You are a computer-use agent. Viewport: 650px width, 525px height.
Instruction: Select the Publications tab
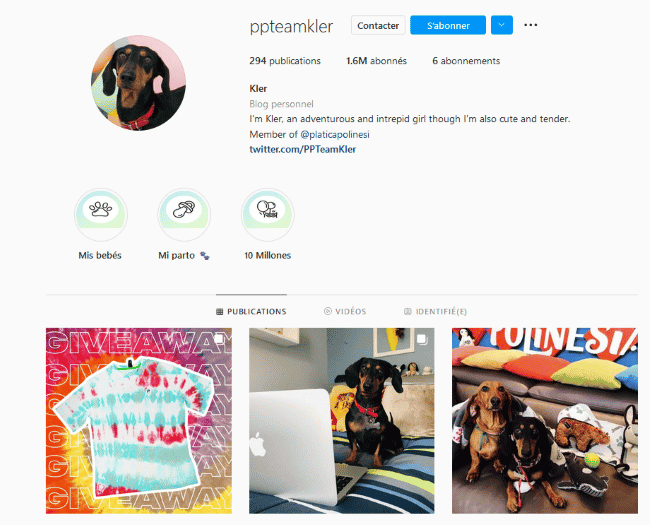(x=251, y=311)
